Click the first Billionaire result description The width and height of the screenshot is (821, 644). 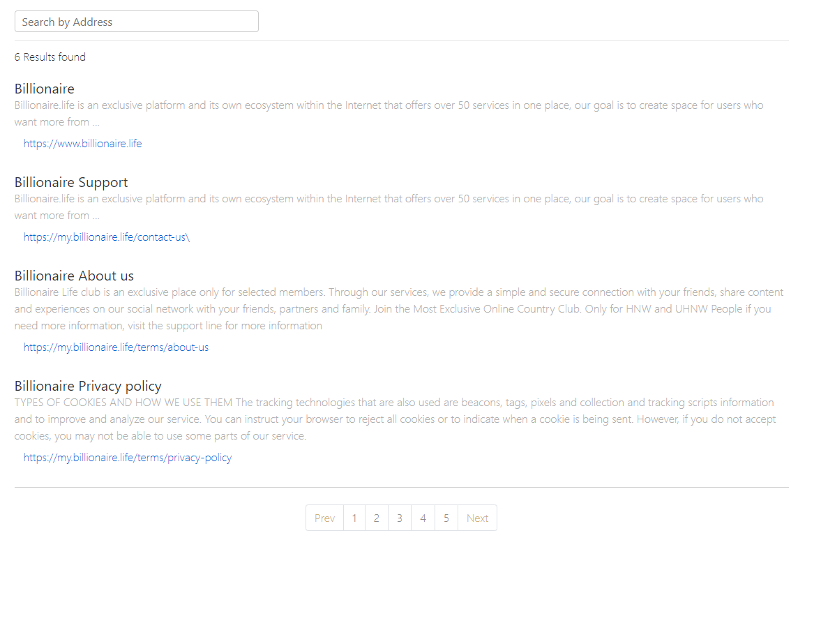(389, 114)
